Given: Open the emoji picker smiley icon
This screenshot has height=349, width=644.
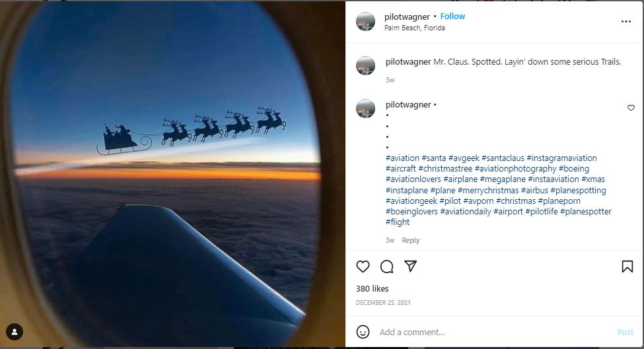Looking at the screenshot, I should [x=363, y=332].
